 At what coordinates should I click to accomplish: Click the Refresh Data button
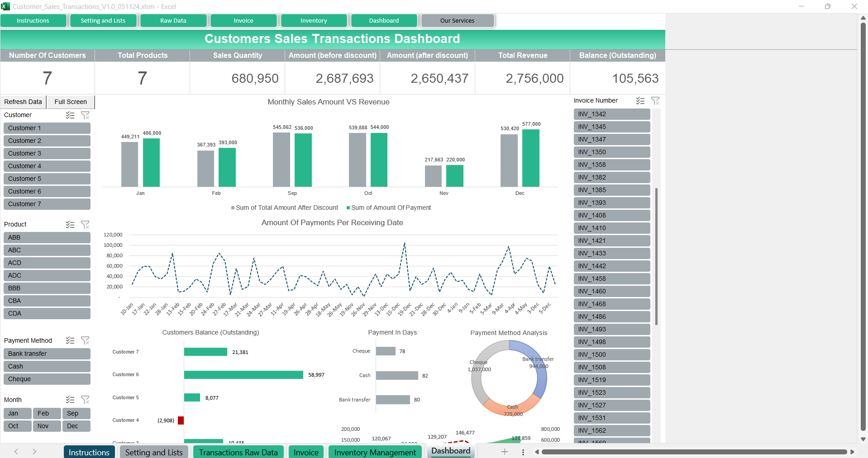click(23, 102)
